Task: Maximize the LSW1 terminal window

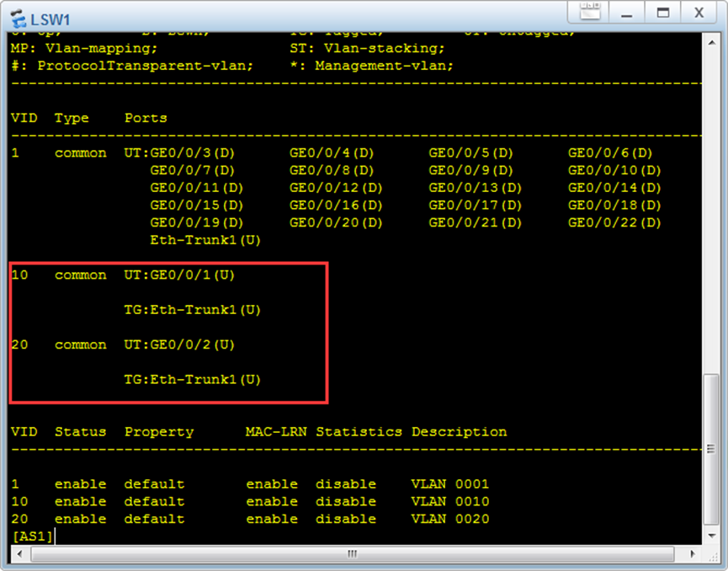Action: pyautogui.click(x=663, y=12)
